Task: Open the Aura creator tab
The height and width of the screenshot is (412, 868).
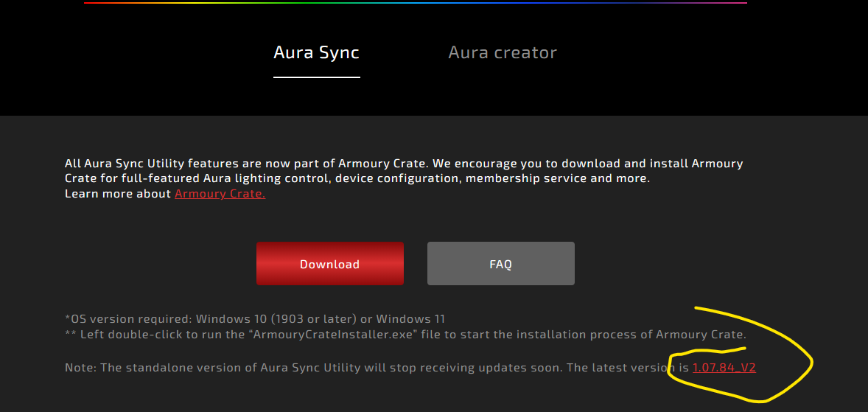Action: point(502,52)
